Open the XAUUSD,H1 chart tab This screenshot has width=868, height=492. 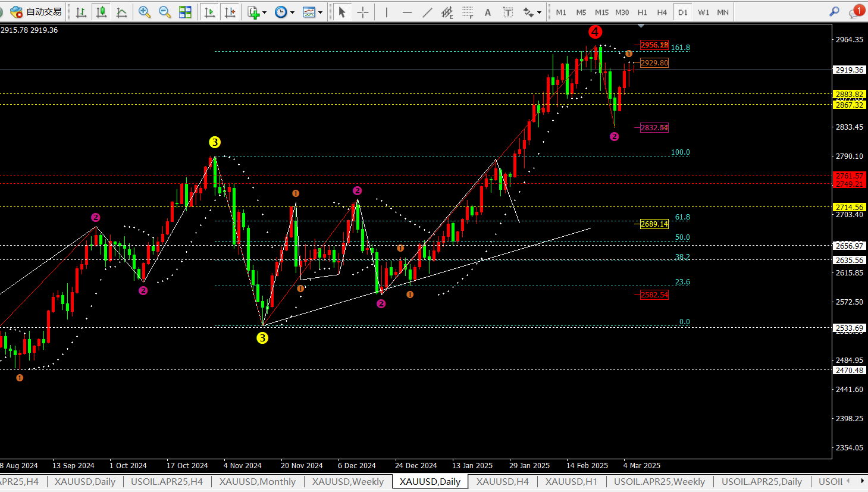[x=571, y=481]
